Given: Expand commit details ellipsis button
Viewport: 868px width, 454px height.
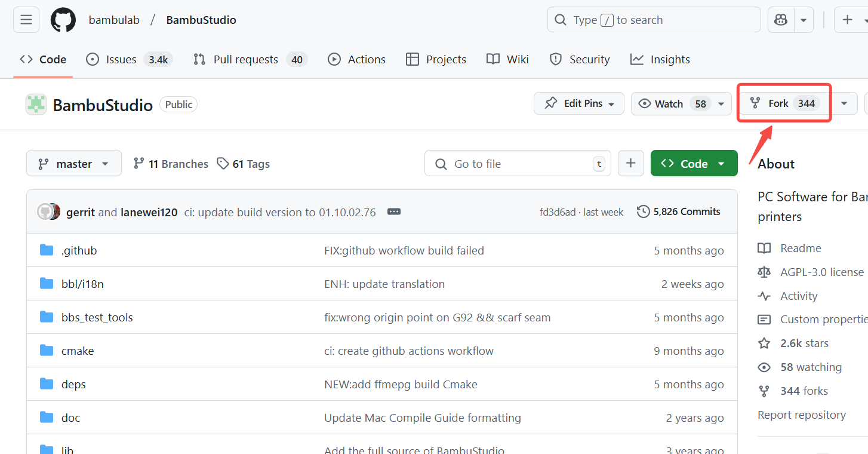Looking at the screenshot, I should (394, 211).
